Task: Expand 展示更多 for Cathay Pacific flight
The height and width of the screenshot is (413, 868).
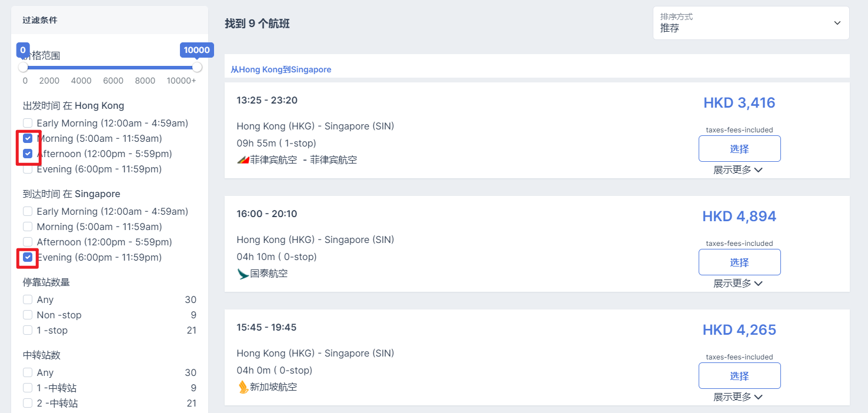Action: click(738, 284)
